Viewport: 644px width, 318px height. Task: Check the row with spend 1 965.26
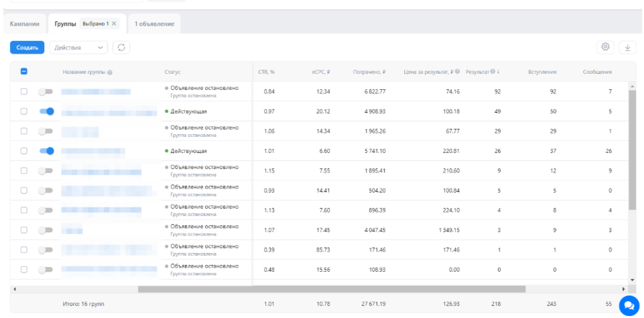tap(24, 131)
